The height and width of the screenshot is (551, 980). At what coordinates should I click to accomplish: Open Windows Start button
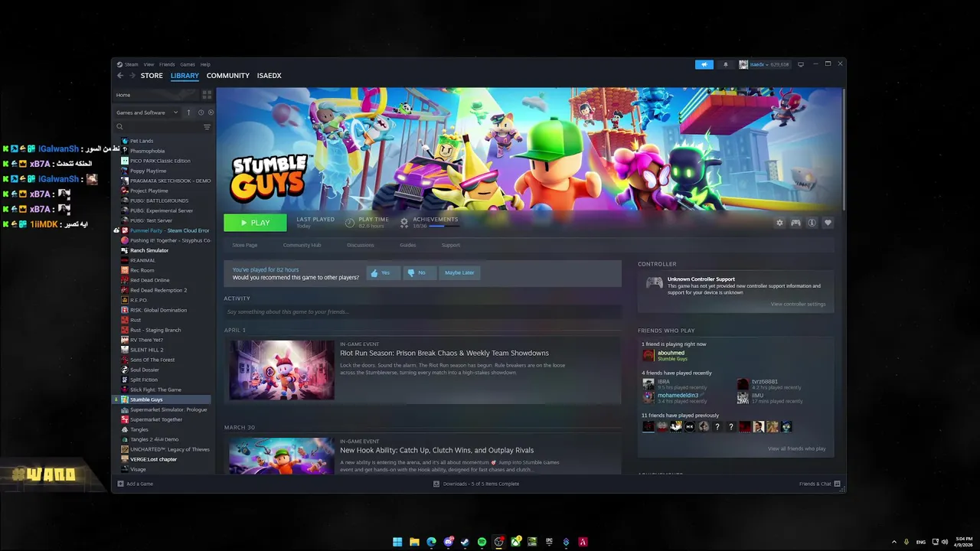[x=397, y=542]
